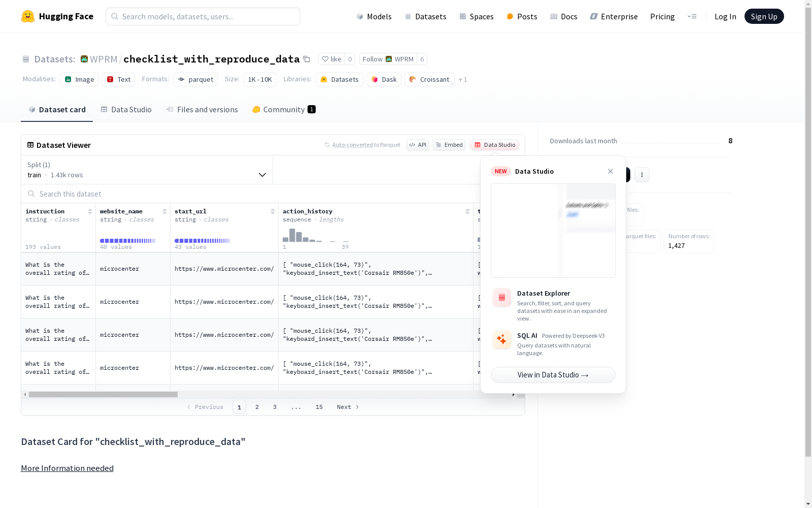Click the Hugging Face logo icon
This screenshot has height=508, width=812.
[x=28, y=16]
